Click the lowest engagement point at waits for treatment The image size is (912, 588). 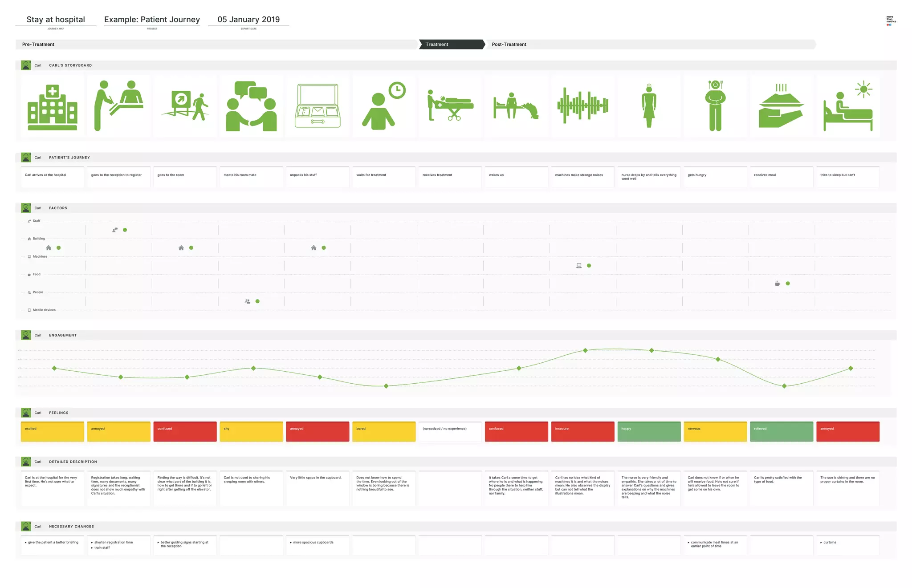tap(386, 386)
